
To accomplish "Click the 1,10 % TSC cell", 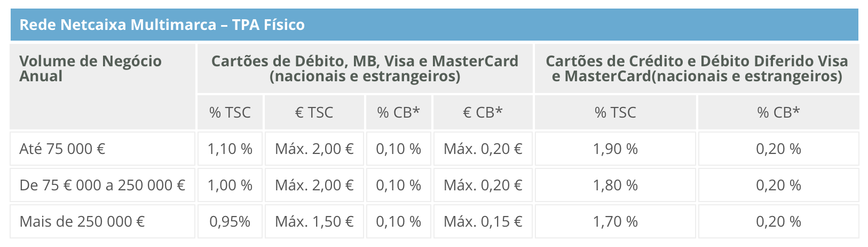I will coord(230,149).
